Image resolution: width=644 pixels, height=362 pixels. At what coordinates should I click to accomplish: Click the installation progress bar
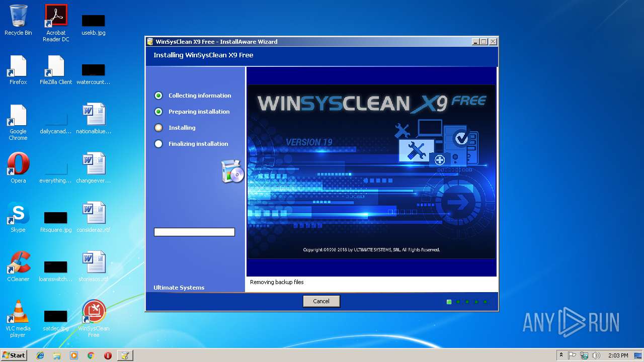click(194, 232)
